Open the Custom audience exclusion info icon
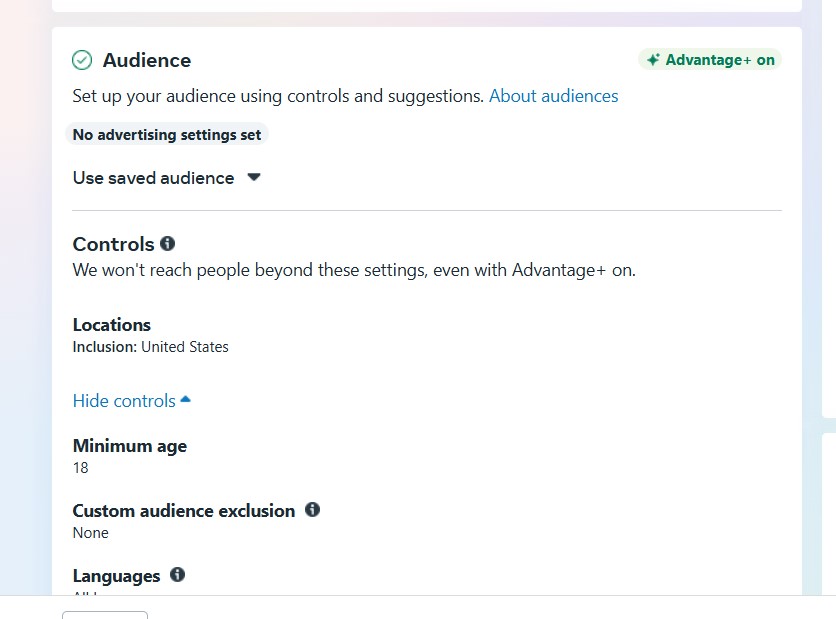 tap(312, 510)
